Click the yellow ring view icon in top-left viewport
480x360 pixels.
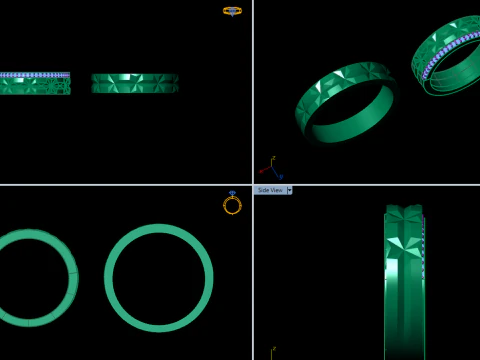[232, 11]
